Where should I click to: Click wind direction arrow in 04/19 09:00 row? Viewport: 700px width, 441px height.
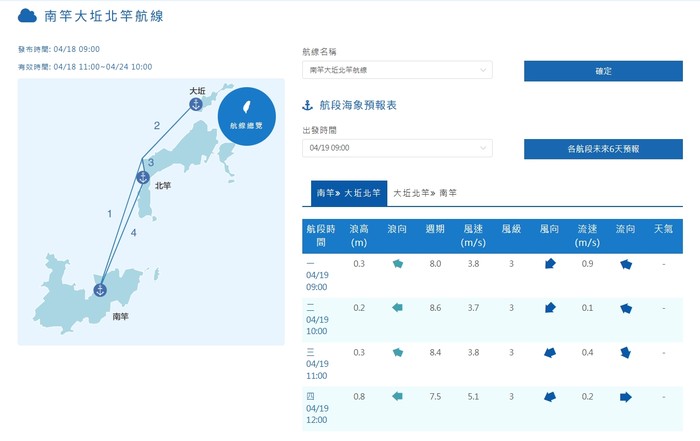pyautogui.click(x=549, y=265)
